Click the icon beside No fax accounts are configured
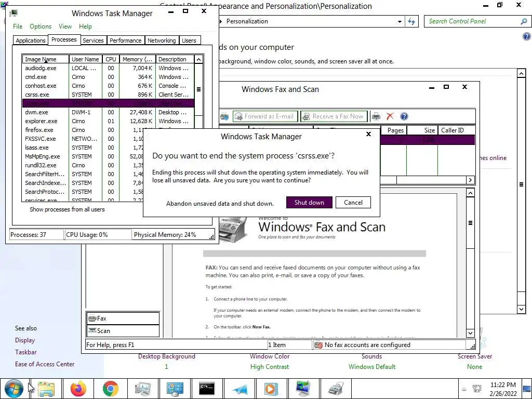 pyautogui.click(x=318, y=345)
